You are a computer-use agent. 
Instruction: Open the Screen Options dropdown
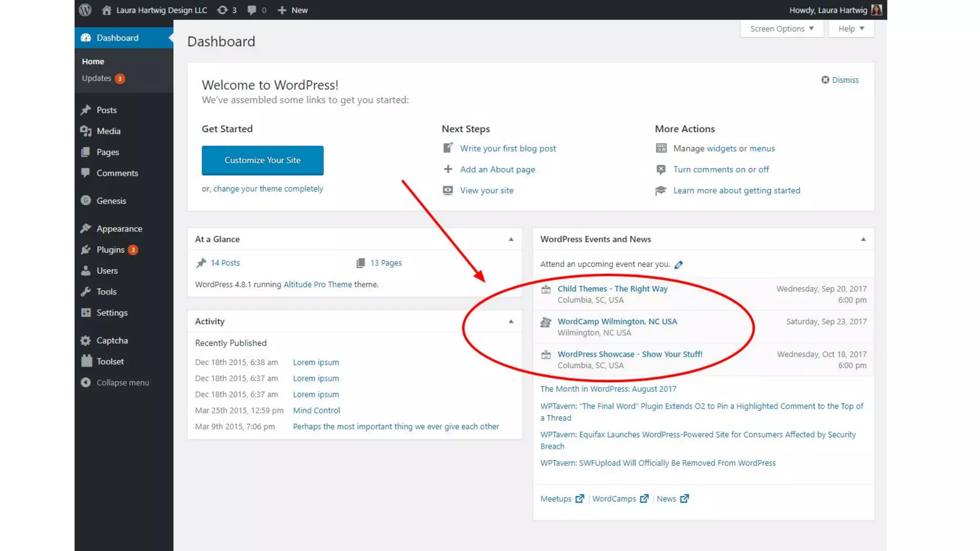(x=781, y=29)
